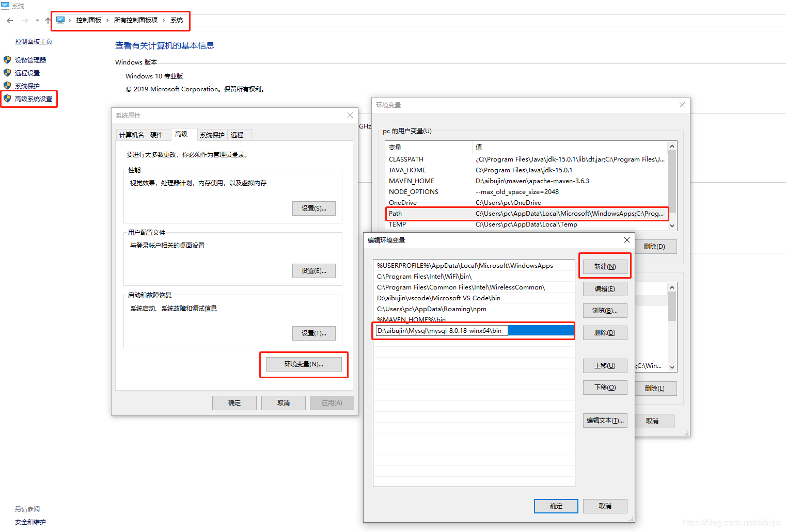The width and height of the screenshot is (786, 532).
Task: Select Intel WiFi bin path entry
Action: point(474,277)
